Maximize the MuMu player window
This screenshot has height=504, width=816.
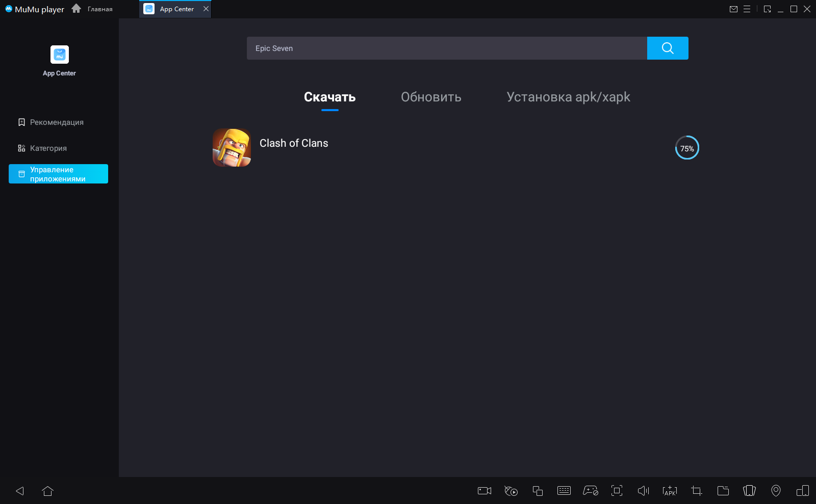794,9
